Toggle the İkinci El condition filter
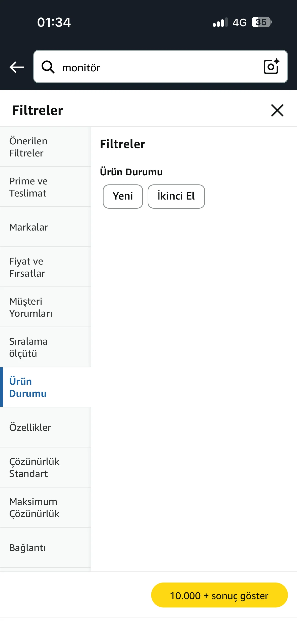This screenshot has width=297, height=644. pyautogui.click(x=176, y=196)
